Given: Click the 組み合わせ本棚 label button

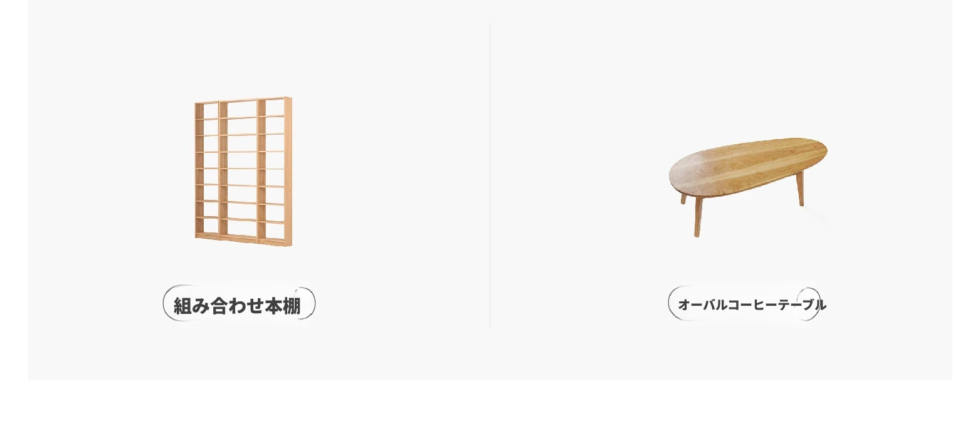Looking at the screenshot, I should point(239,304).
